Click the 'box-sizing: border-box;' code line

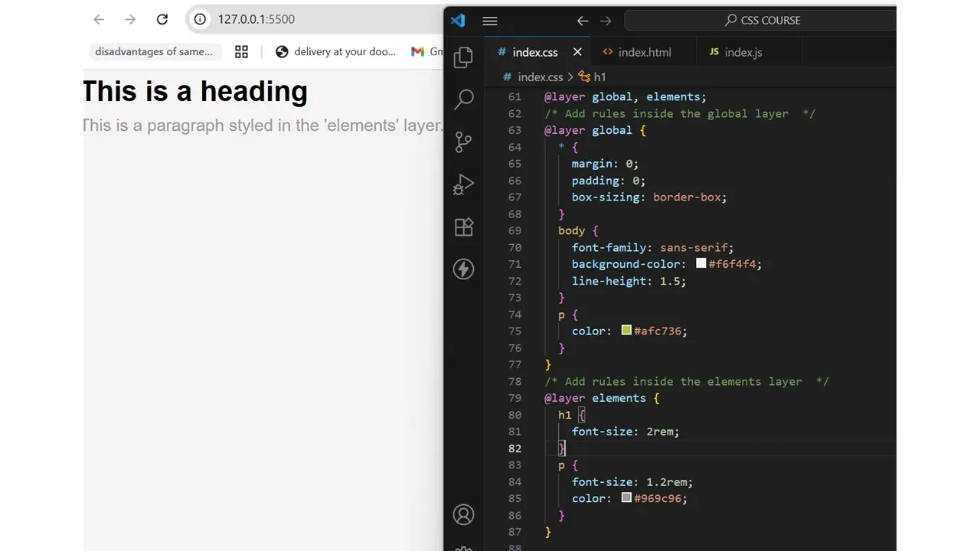(x=649, y=197)
